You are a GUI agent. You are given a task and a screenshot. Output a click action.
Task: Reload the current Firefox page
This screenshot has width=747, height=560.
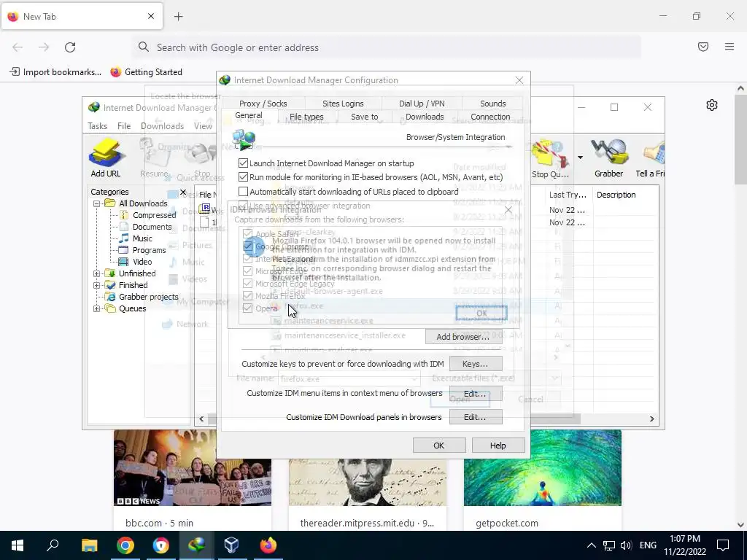pos(70,47)
